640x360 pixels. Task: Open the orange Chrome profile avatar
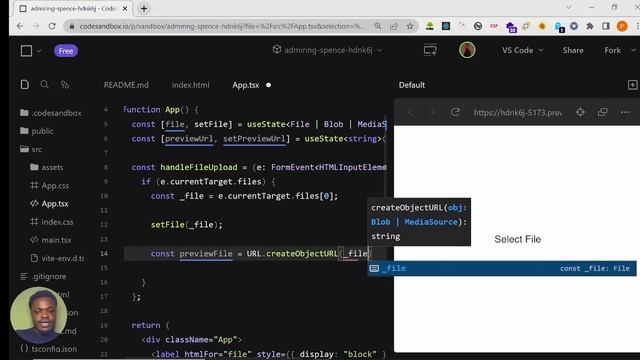622,26
